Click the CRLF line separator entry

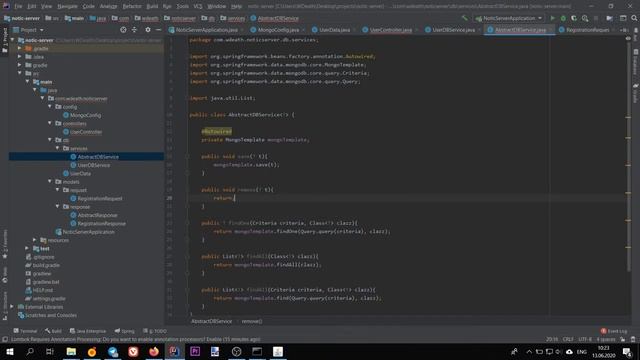point(568,339)
